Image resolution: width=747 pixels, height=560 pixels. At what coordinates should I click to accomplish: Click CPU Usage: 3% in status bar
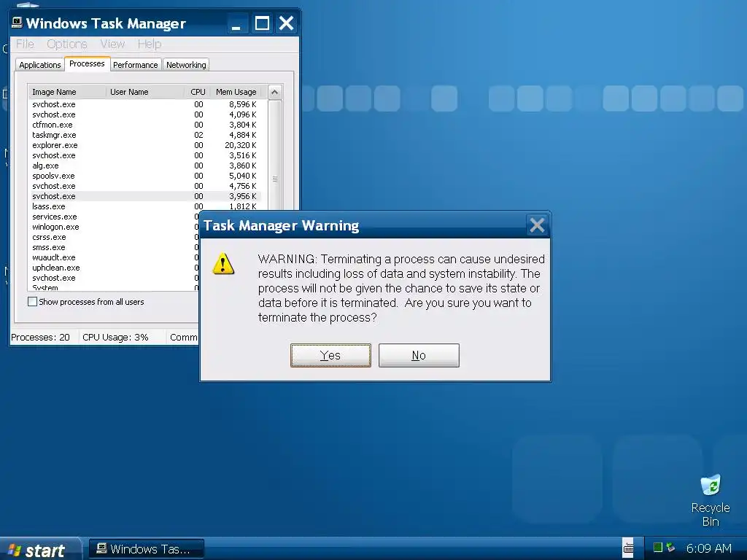pyautogui.click(x=115, y=337)
